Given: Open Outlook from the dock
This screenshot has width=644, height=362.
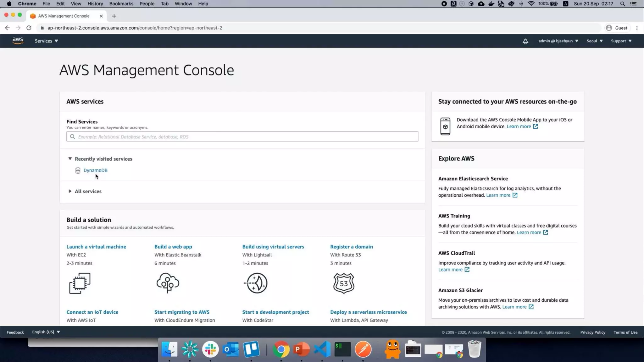Looking at the screenshot, I should (231, 349).
